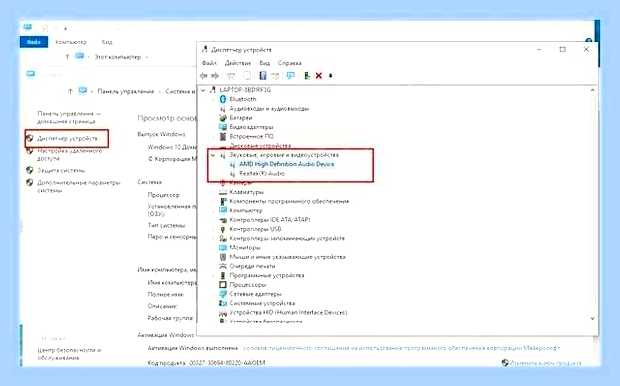Select Аудиовходы и аудиовыходы category
620x386 pixels.
pos(269,108)
